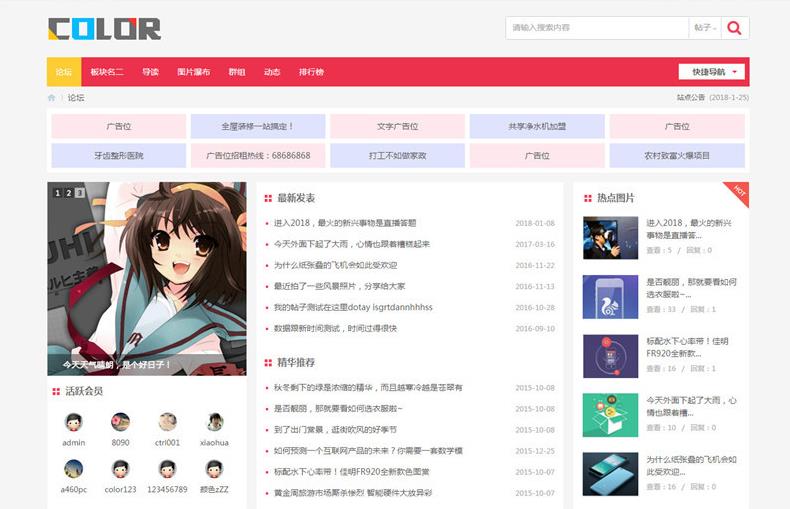Click the slideshow caption 今天天气晴朗

click(116, 364)
